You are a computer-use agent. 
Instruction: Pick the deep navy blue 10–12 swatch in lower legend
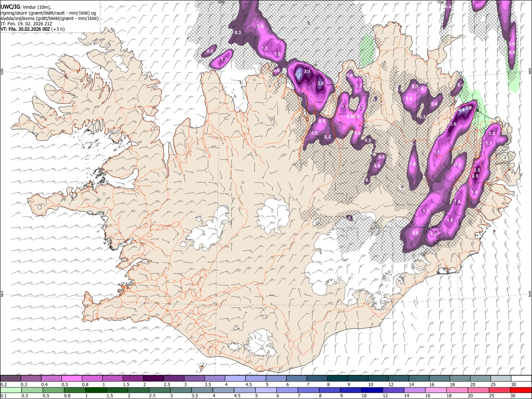(x=372, y=390)
